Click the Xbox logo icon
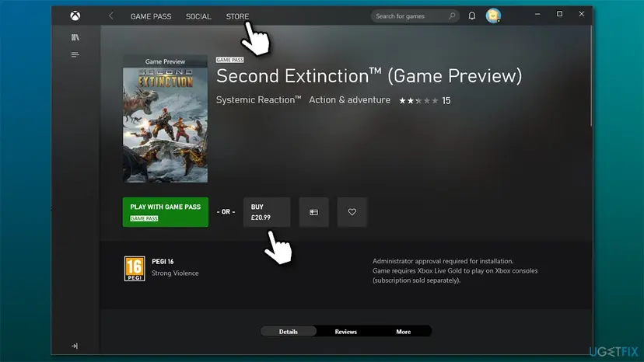 tap(75, 16)
